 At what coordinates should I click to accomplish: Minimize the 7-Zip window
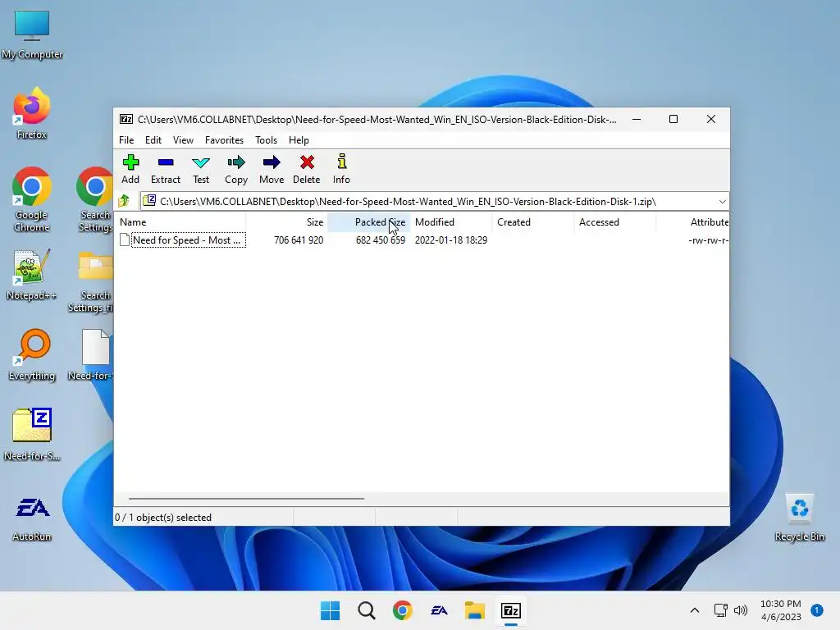[637, 119]
